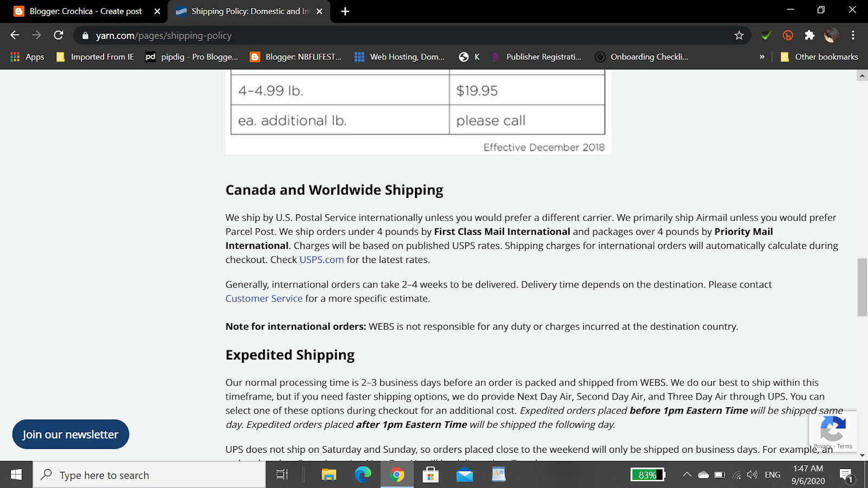Reload the current page
868x488 pixels.
point(59,35)
